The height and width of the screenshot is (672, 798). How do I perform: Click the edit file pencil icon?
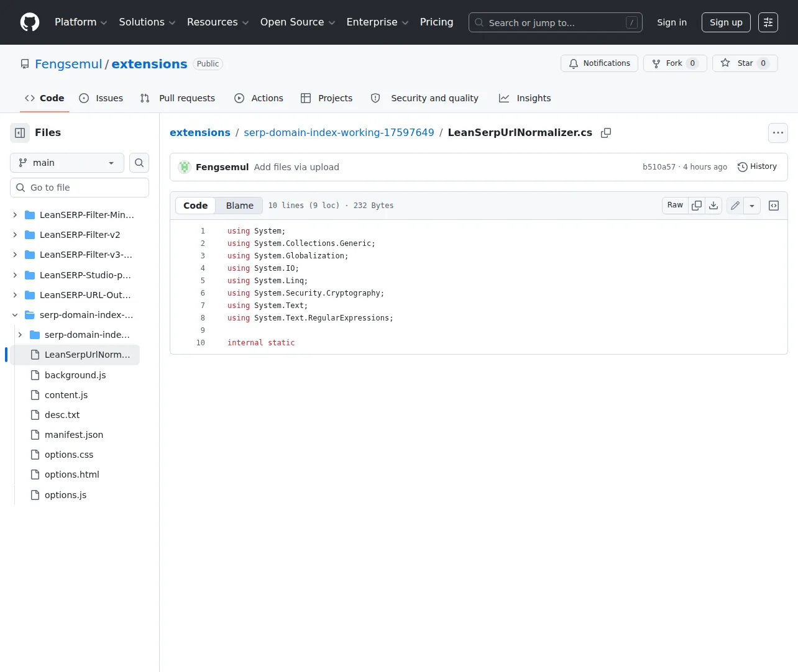point(735,206)
